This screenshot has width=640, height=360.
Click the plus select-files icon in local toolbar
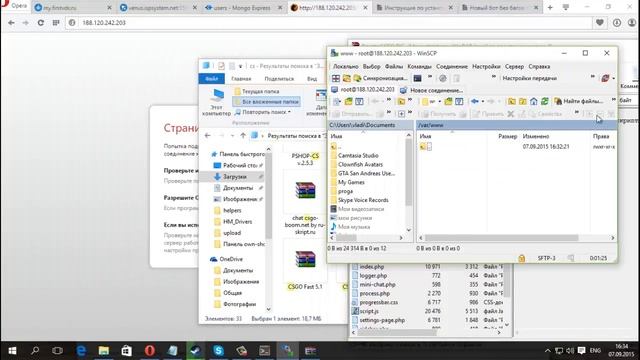pos(401,114)
